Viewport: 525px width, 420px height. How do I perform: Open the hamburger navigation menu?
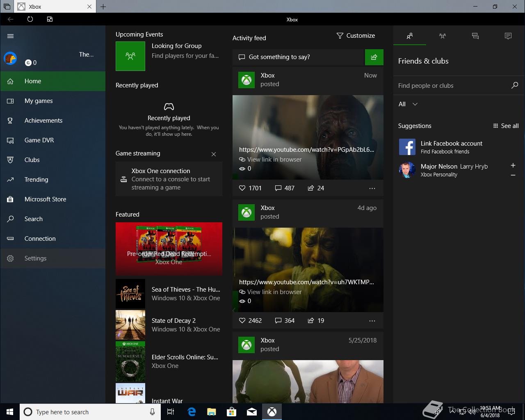[x=11, y=36]
